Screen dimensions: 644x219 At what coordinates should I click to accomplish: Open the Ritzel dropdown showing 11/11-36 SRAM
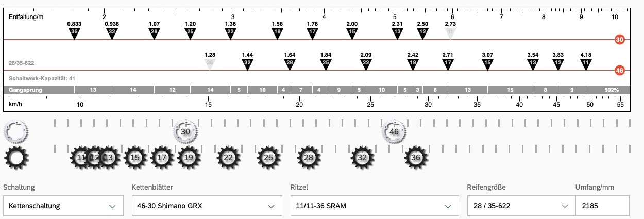click(375, 206)
